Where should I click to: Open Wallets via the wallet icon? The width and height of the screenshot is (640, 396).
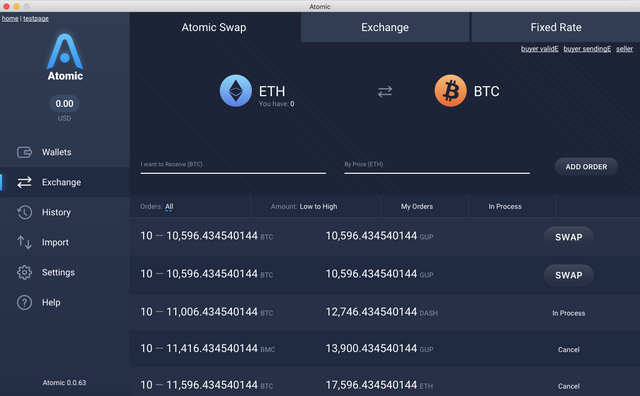coord(24,152)
